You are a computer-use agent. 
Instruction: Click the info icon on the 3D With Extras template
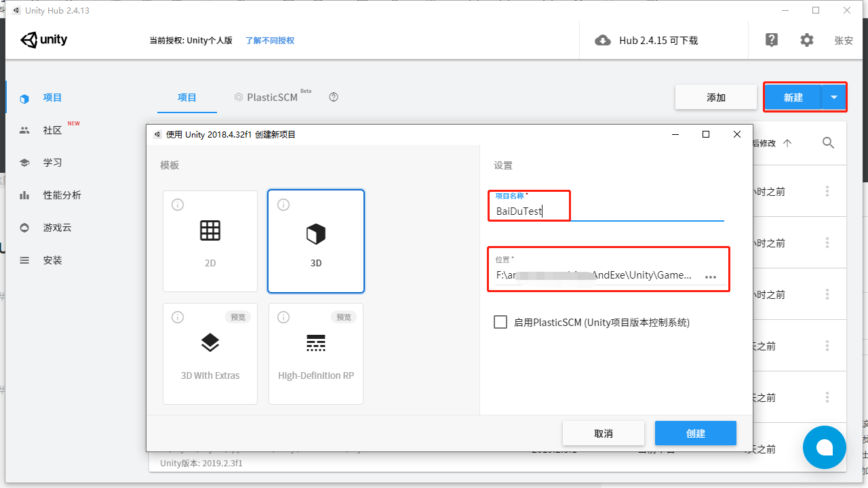point(178,317)
